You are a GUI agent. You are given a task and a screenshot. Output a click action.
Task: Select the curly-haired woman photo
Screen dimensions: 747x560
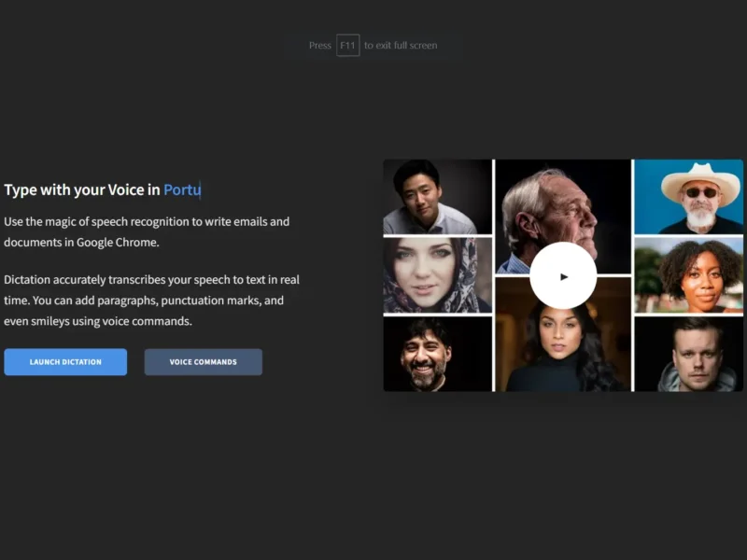[x=689, y=275]
